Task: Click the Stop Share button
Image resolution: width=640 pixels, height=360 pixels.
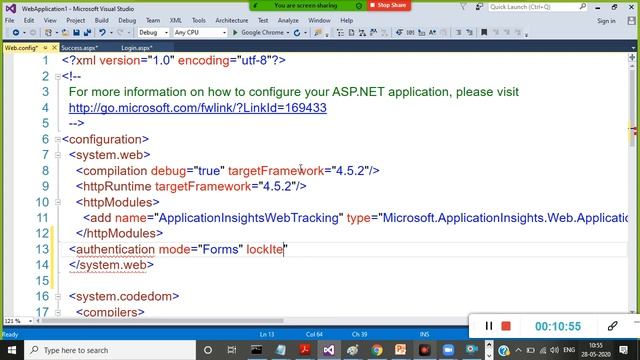Action: 389,5
